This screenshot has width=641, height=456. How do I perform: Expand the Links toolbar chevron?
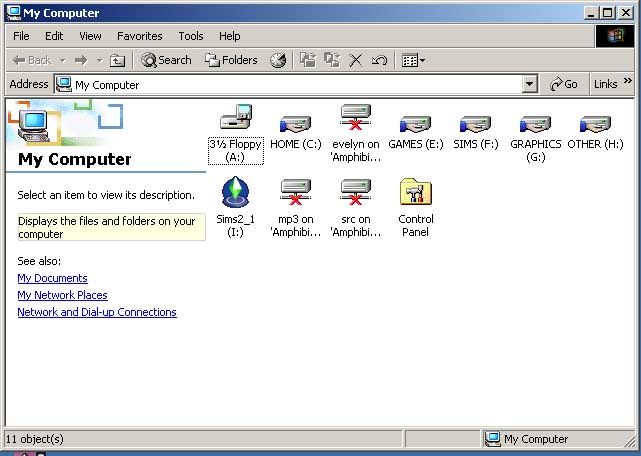tap(628, 81)
